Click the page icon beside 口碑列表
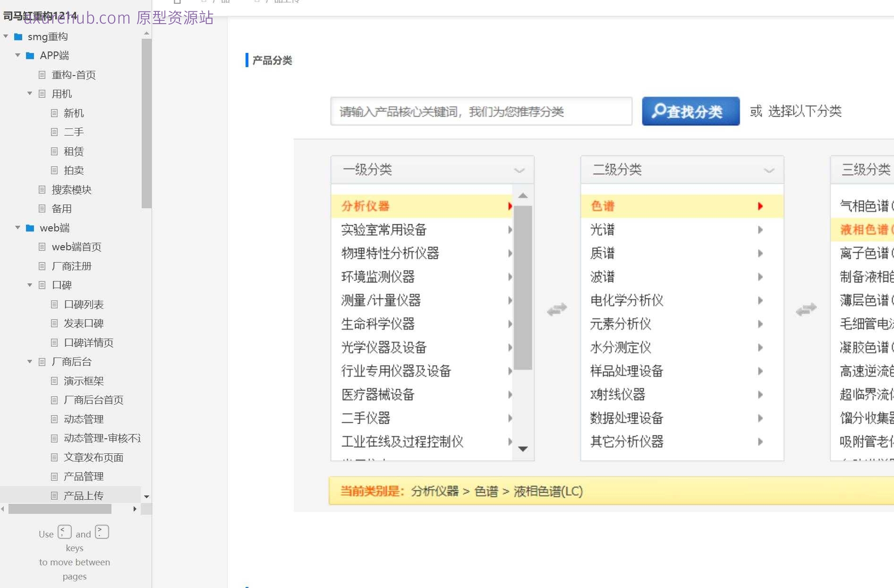 point(54,304)
